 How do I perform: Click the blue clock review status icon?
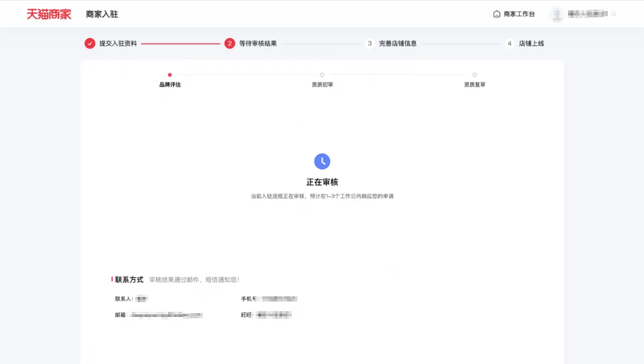tap(322, 162)
